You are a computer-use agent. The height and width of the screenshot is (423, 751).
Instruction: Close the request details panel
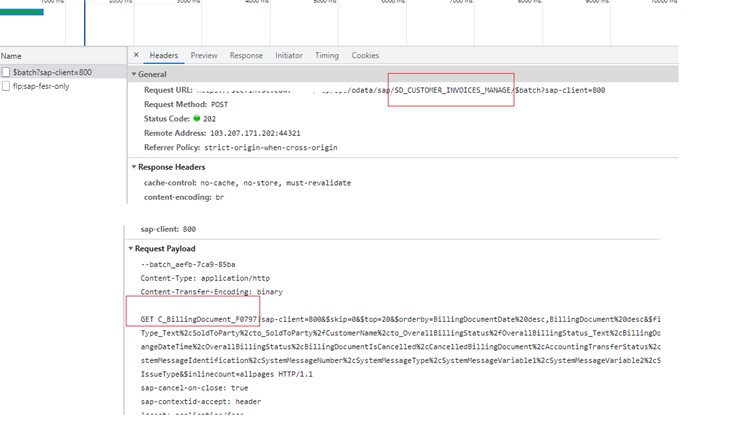coord(136,56)
